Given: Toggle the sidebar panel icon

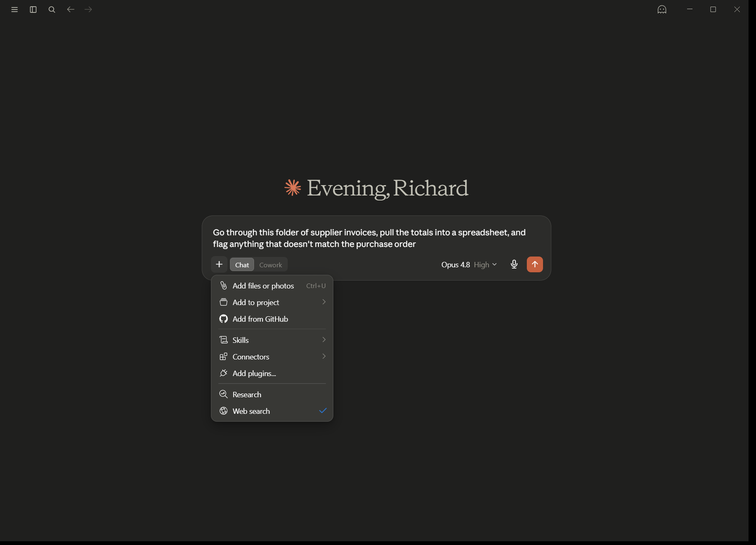Looking at the screenshot, I should [x=33, y=10].
